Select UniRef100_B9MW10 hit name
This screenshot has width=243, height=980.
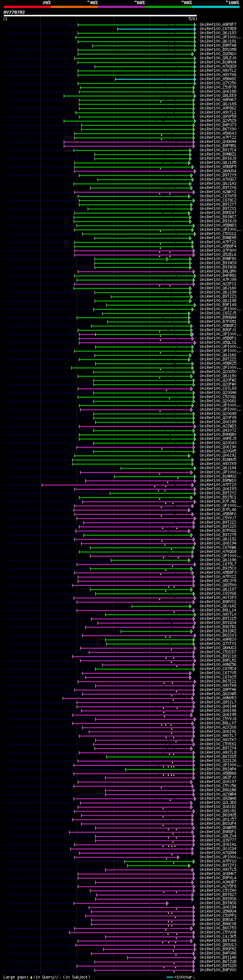coord(218,481)
